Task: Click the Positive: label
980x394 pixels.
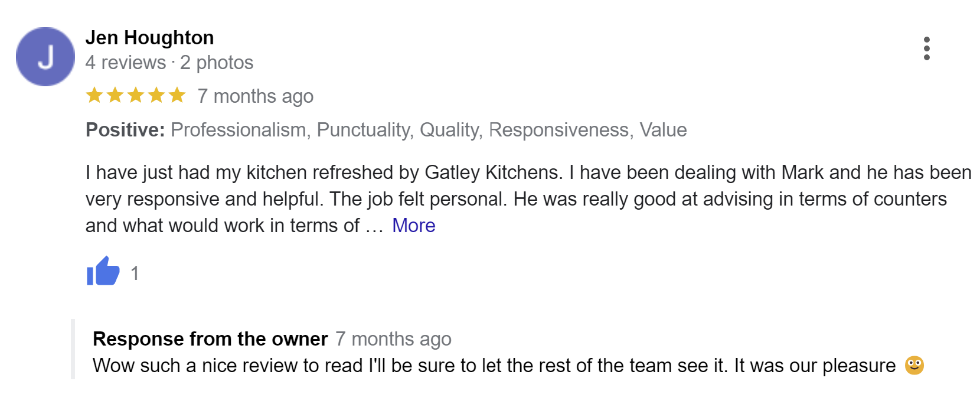Action: (125, 130)
